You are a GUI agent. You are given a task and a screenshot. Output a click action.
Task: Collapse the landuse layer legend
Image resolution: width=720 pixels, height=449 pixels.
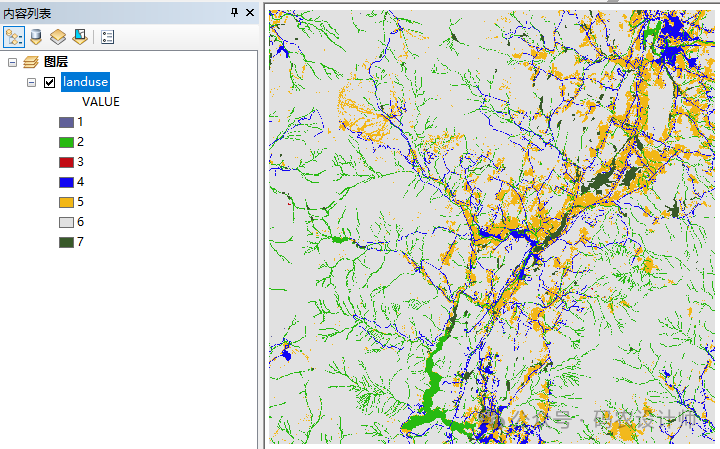click(31, 82)
